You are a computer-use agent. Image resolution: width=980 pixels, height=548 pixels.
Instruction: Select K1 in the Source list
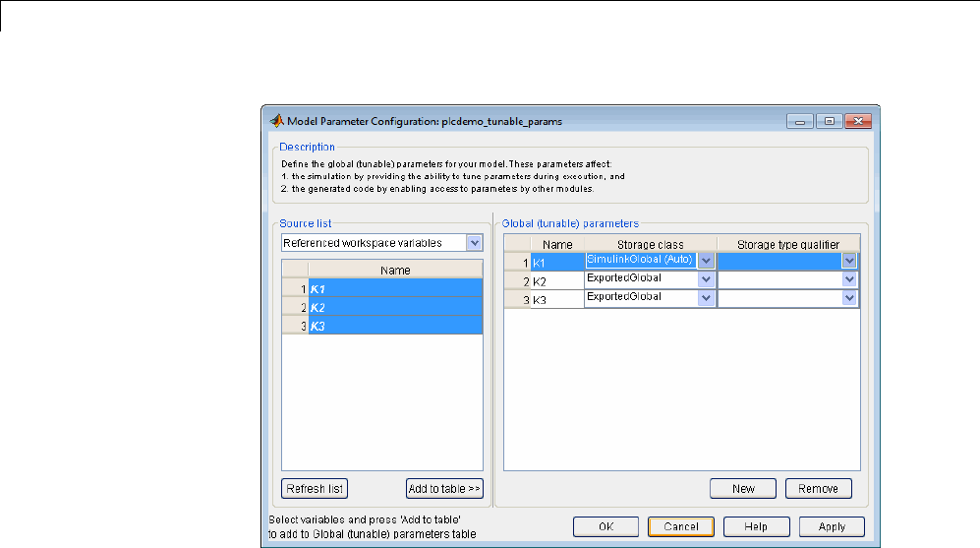pyautogui.click(x=395, y=288)
